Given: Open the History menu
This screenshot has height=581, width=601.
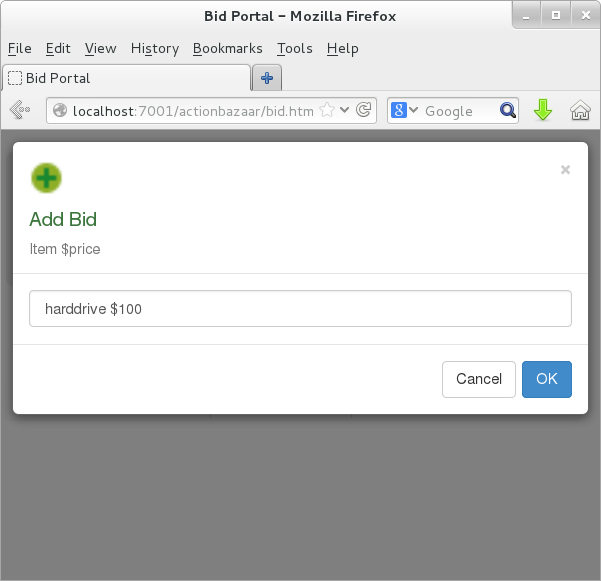Looking at the screenshot, I should (x=154, y=48).
